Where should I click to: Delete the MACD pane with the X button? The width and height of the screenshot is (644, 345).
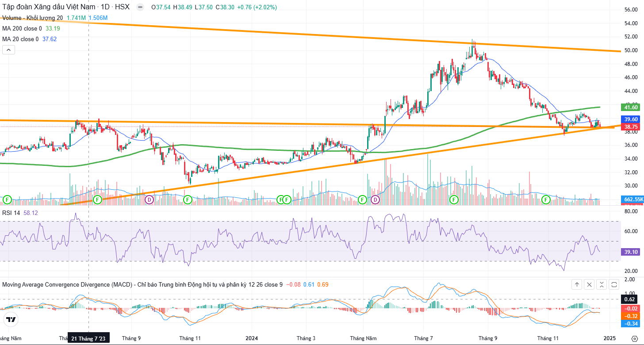click(x=589, y=284)
